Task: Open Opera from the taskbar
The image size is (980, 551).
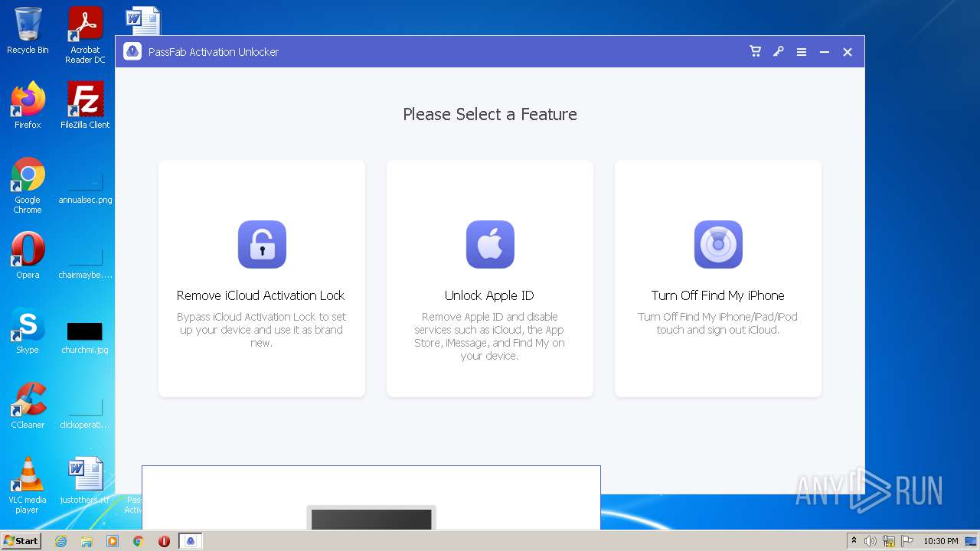Action: point(164,541)
